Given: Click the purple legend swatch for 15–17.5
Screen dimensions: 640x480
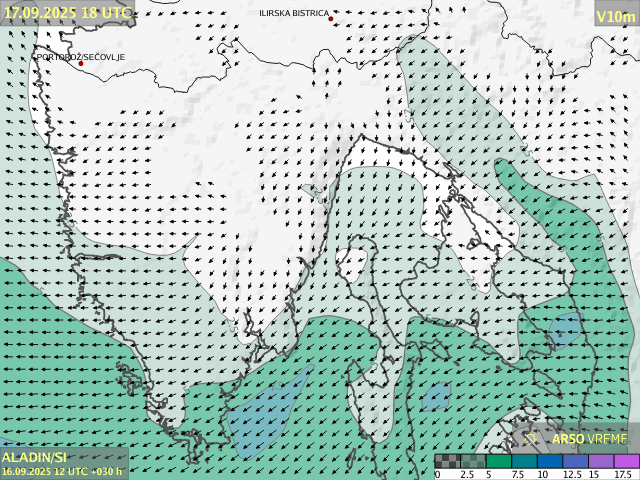Looking at the screenshot, I should [601, 461].
